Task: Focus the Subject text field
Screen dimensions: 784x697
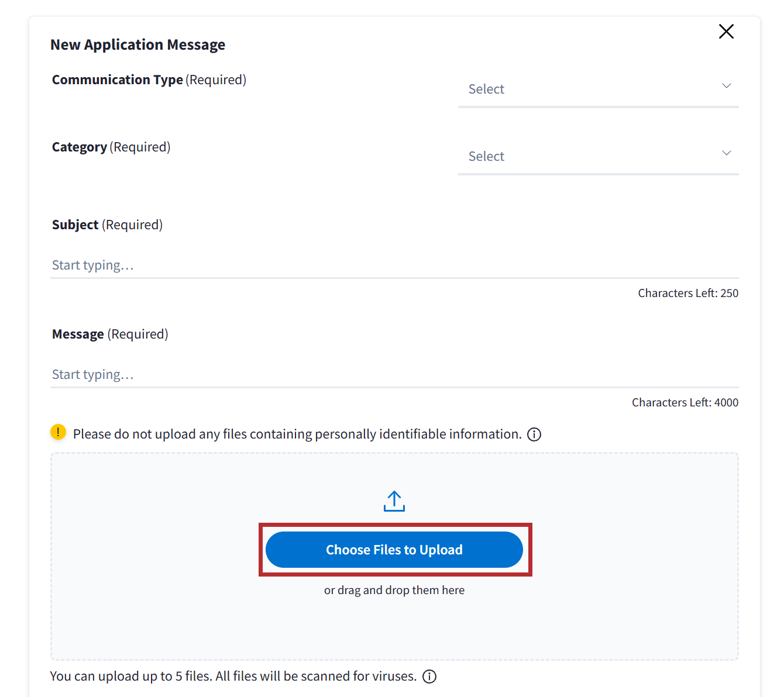Action: pyautogui.click(x=394, y=265)
